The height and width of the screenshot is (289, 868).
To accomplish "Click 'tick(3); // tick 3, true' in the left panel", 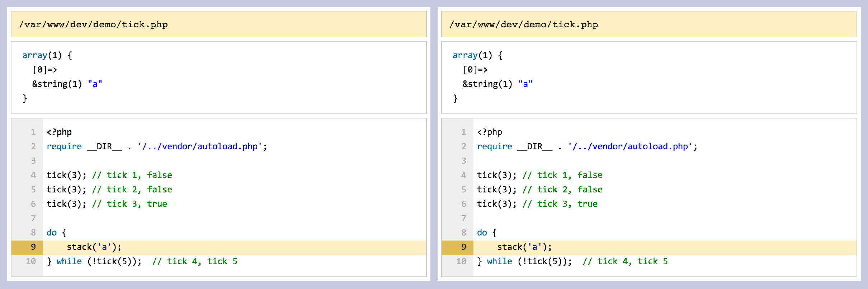I will pyautogui.click(x=107, y=204).
